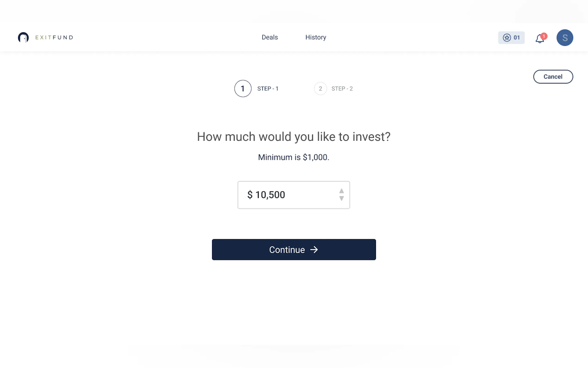This screenshot has height=368, width=588.
Task: Open the profile avatar menu
Action: (x=565, y=38)
